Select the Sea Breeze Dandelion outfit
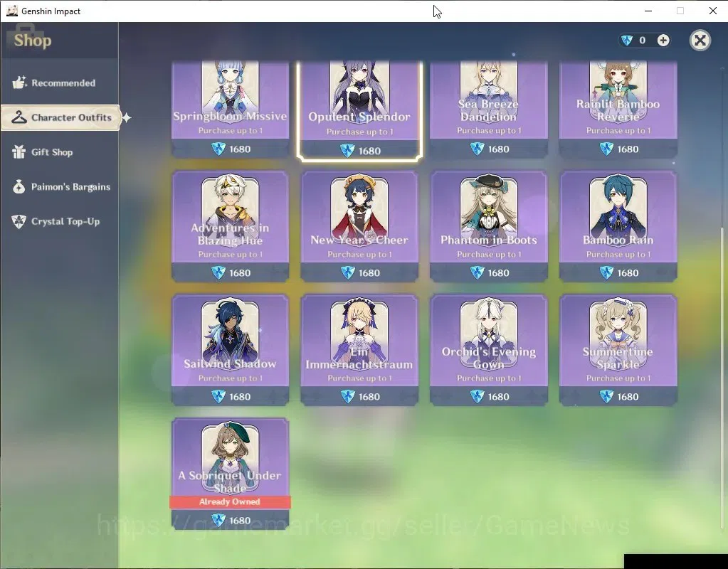The width and height of the screenshot is (728, 569). click(489, 109)
